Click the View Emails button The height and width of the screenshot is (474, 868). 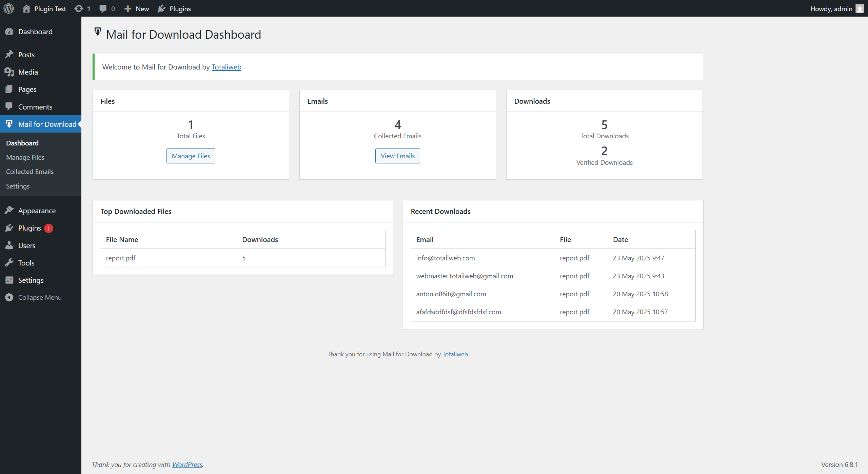[x=397, y=156]
